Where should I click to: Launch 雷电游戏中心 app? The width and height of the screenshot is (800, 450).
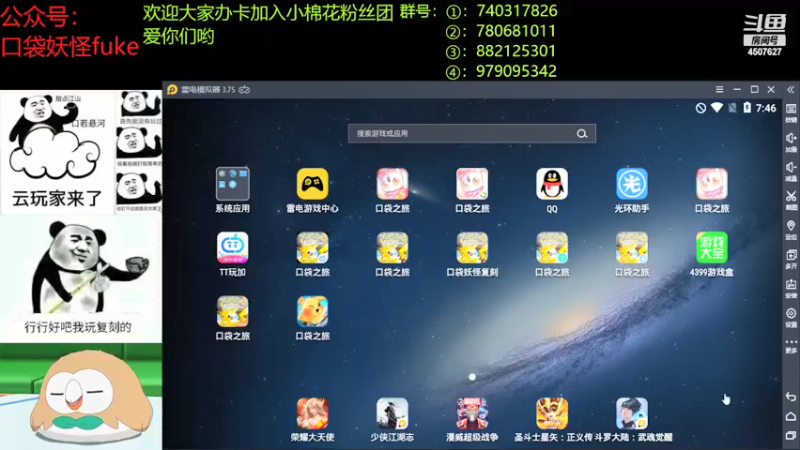tap(312, 184)
